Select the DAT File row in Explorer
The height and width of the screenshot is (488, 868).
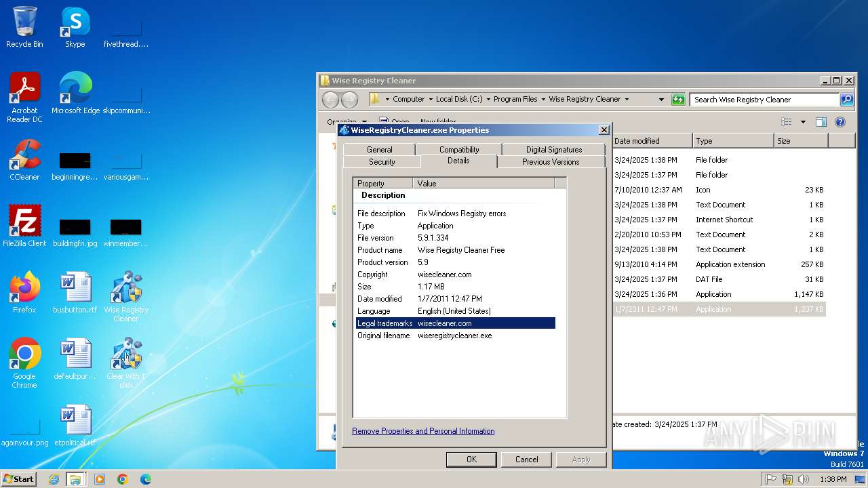click(719, 279)
